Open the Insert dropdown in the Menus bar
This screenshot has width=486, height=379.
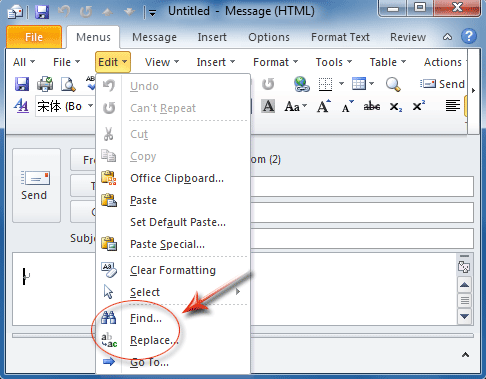216,62
